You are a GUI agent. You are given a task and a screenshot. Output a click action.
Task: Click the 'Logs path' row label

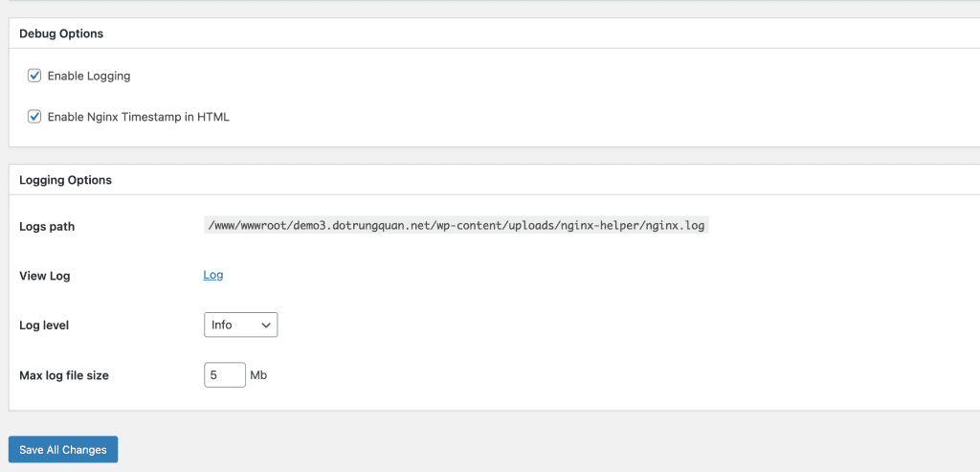[47, 227]
